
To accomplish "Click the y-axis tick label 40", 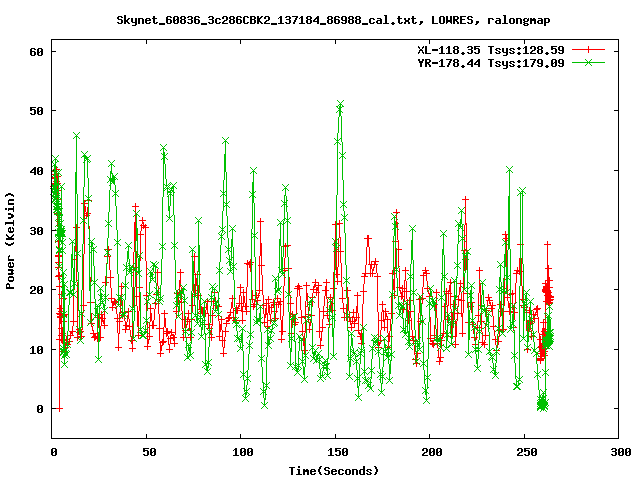I will pyautogui.click(x=37, y=171).
